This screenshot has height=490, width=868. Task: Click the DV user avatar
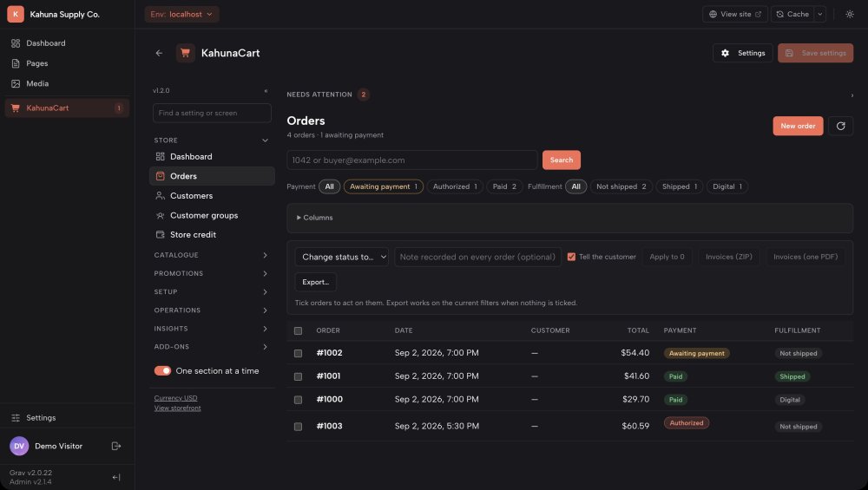[x=19, y=446]
